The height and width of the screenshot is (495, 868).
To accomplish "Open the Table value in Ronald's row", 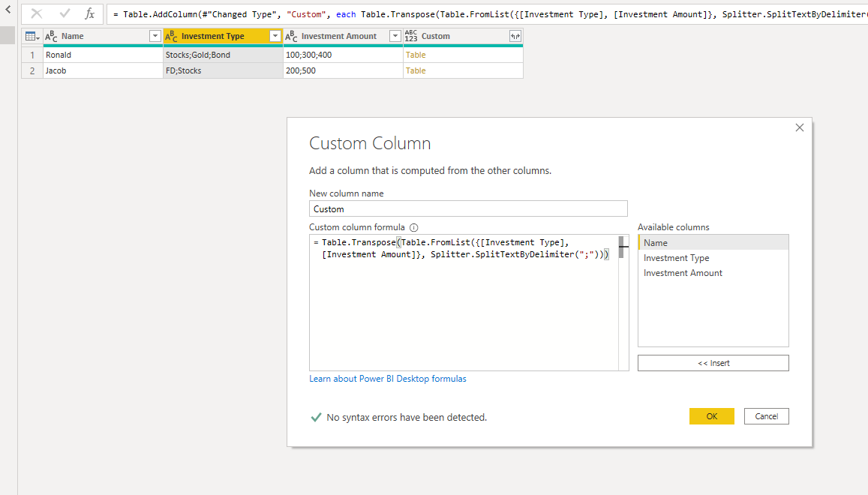I will [416, 55].
